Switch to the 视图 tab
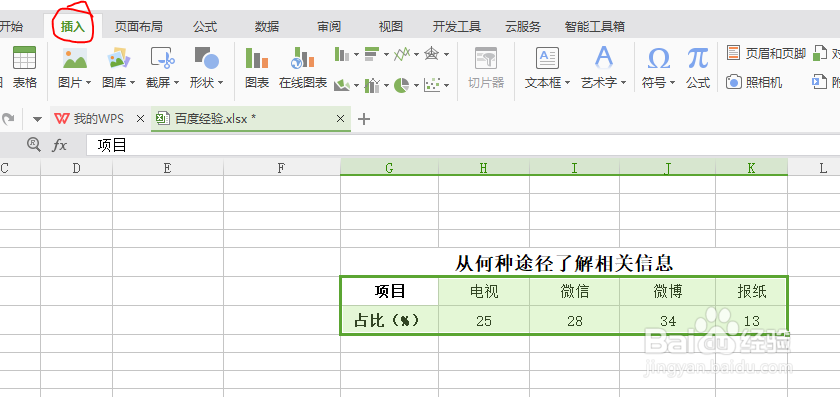The image size is (840, 397). pyautogui.click(x=391, y=26)
